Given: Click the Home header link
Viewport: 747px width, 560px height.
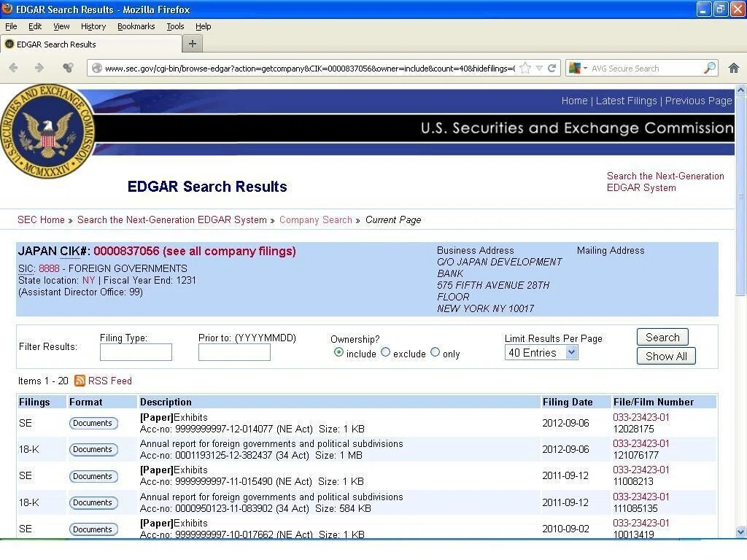Looking at the screenshot, I should 574,101.
